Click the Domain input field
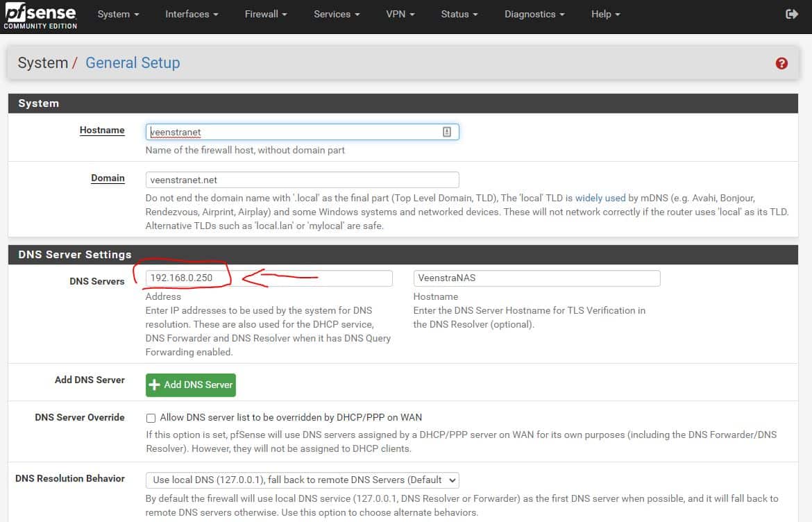Viewport: 812px width, 522px height. point(302,180)
